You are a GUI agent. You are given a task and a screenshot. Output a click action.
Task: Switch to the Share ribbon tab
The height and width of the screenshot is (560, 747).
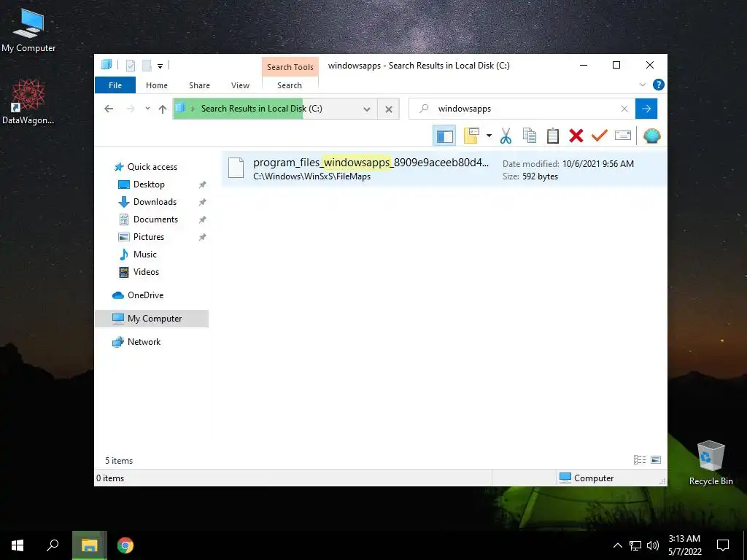[199, 85]
